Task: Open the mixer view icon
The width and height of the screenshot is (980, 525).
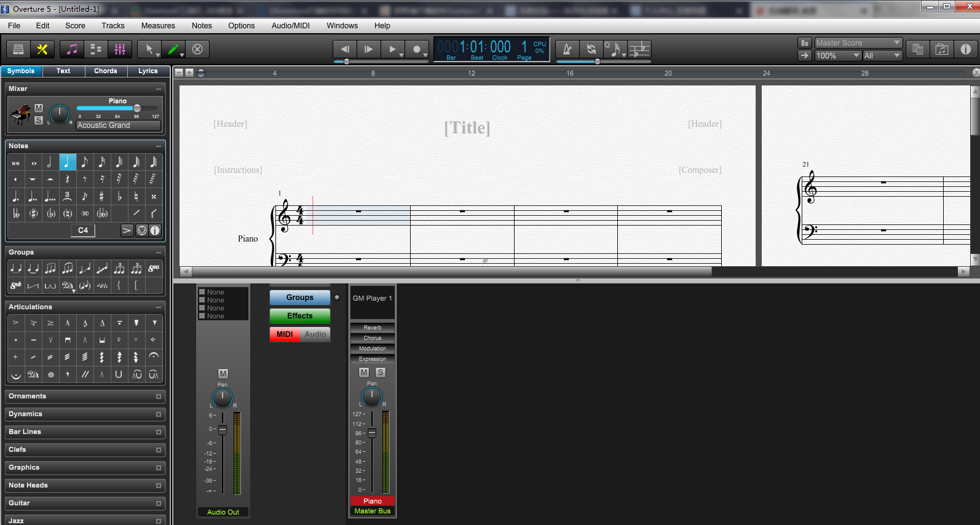Action: 120,49
